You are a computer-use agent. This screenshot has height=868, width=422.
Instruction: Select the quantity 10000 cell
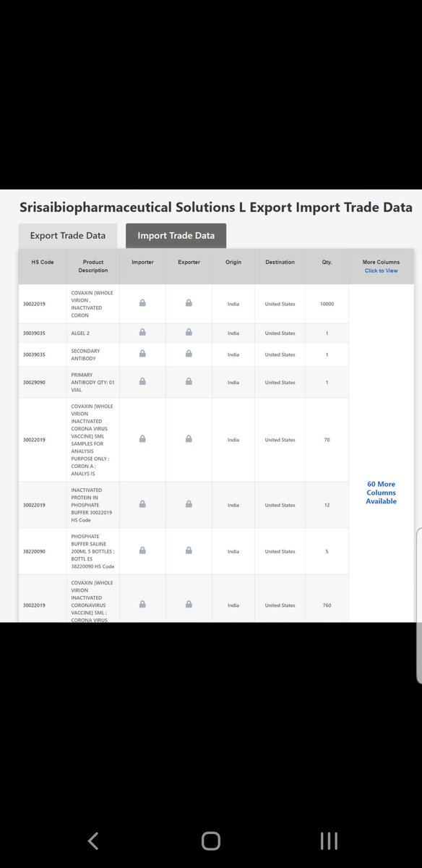327,304
